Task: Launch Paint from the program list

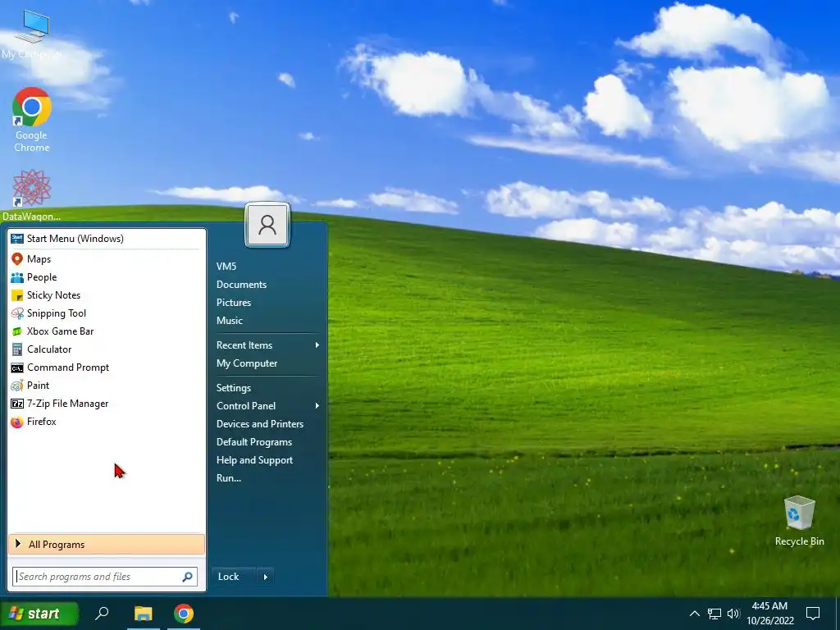Action: [107, 386]
